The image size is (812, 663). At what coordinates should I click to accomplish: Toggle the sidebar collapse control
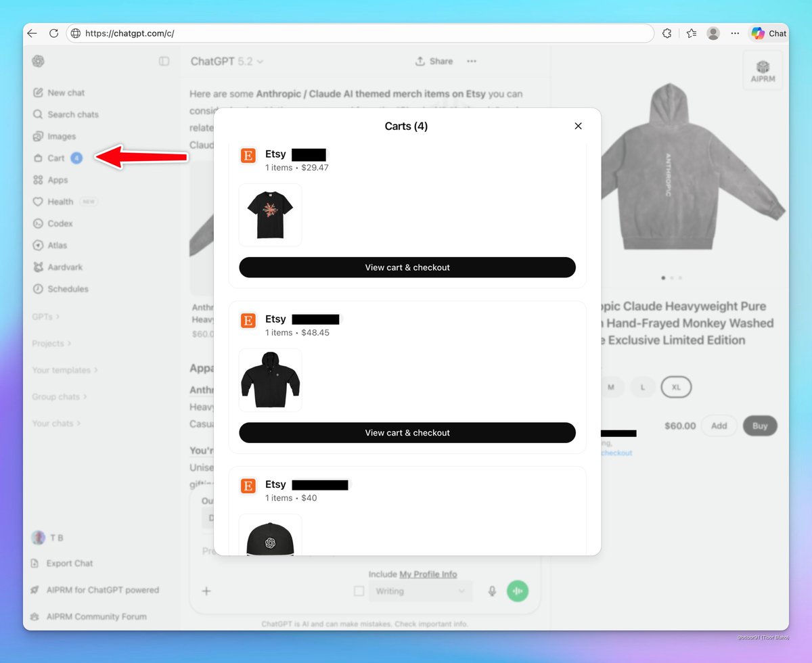tap(163, 61)
